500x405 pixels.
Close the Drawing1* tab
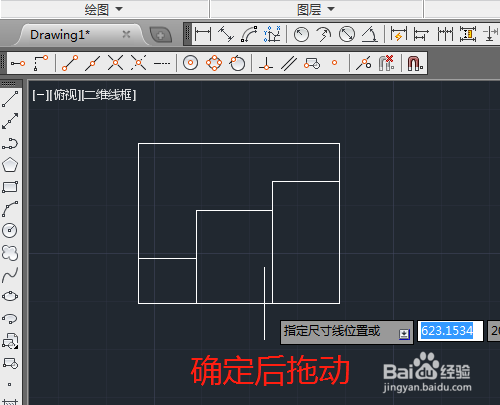click(126, 34)
